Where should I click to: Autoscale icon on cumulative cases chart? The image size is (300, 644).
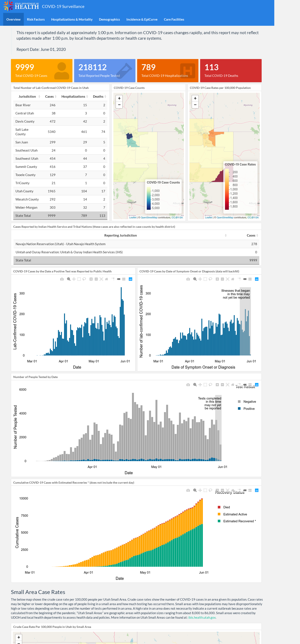coord(228,490)
